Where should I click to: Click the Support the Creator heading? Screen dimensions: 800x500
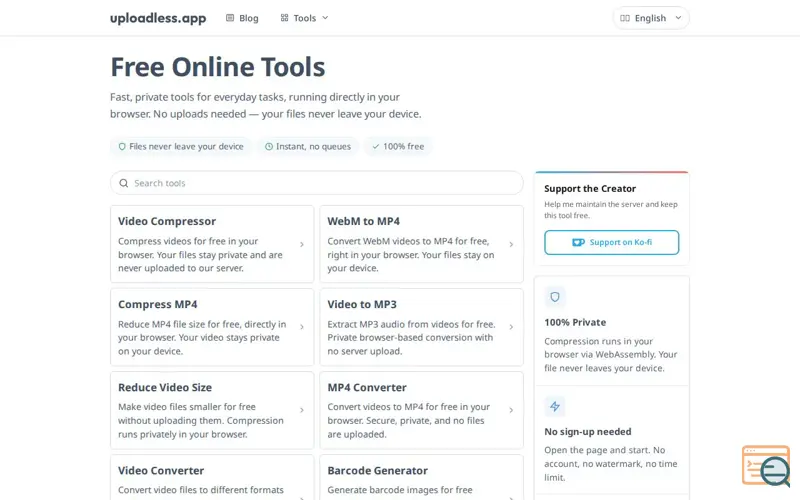pyautogui.click(x=590, y=189)
